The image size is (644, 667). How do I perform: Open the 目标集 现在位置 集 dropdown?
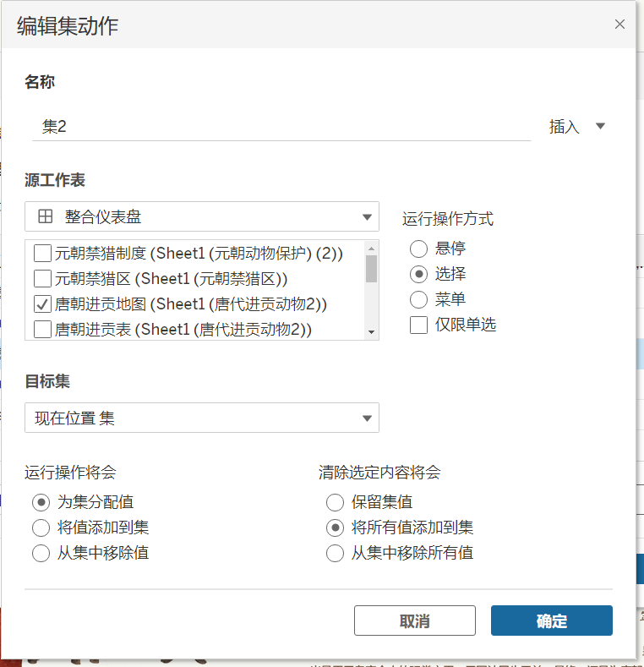pos(367,418)
